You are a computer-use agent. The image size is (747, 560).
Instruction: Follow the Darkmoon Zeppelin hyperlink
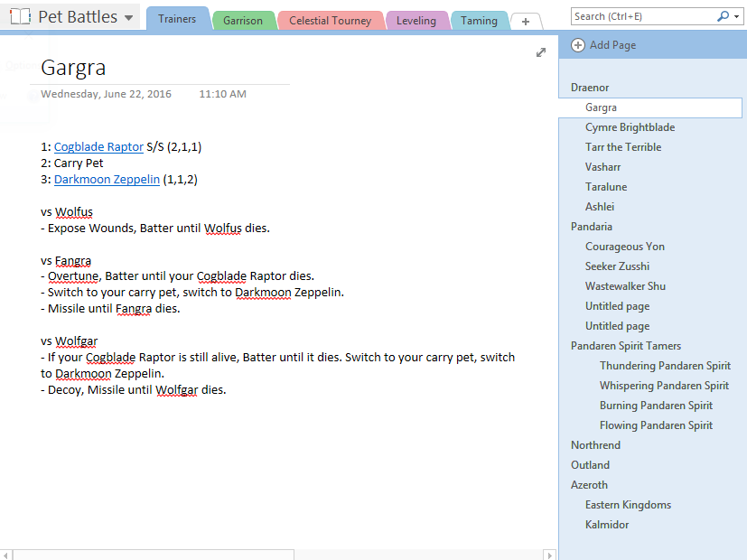(x=107, y=180)
